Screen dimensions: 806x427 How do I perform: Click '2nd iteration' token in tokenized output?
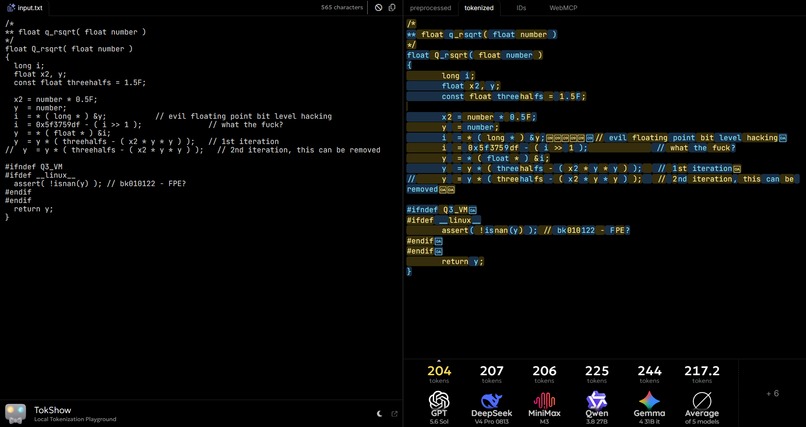click(702, 179)
